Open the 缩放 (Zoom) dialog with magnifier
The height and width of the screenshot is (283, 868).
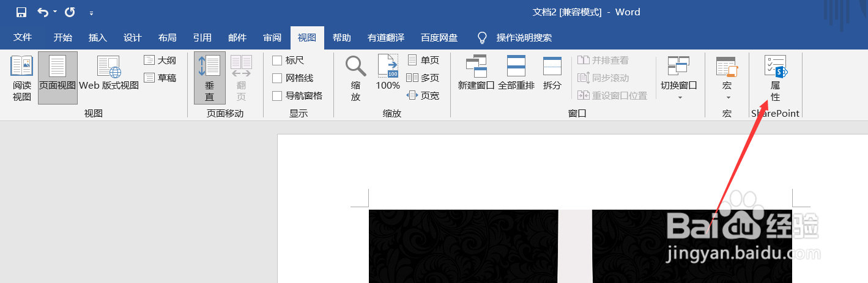[355, 78]
